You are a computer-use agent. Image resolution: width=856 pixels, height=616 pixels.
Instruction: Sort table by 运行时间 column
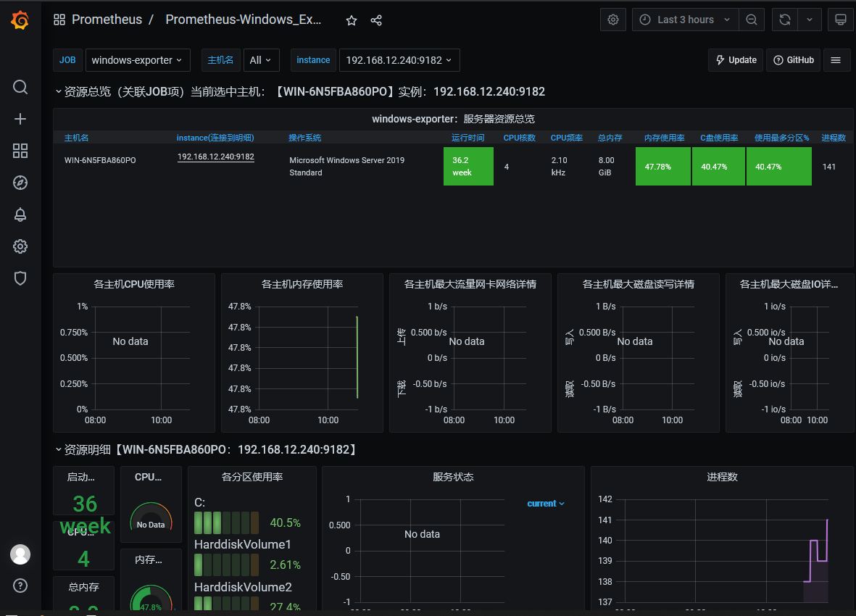[x=468, y=138]
